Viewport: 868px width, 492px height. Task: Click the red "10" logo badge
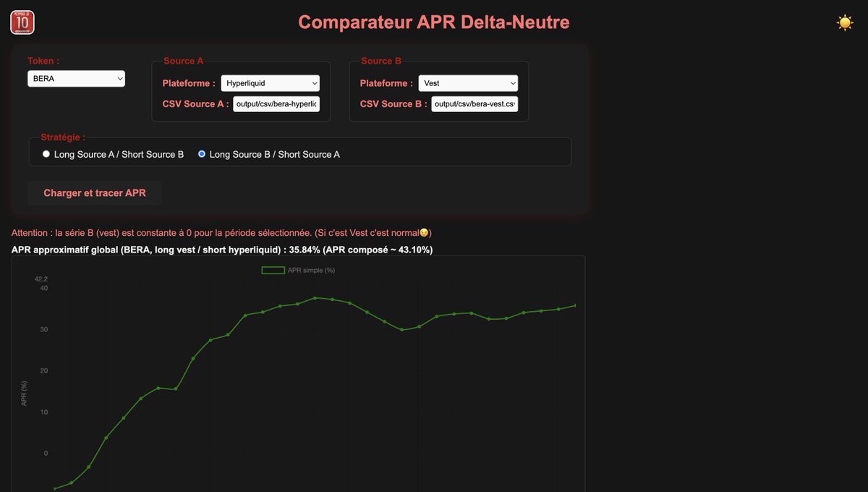click(22, 22)
